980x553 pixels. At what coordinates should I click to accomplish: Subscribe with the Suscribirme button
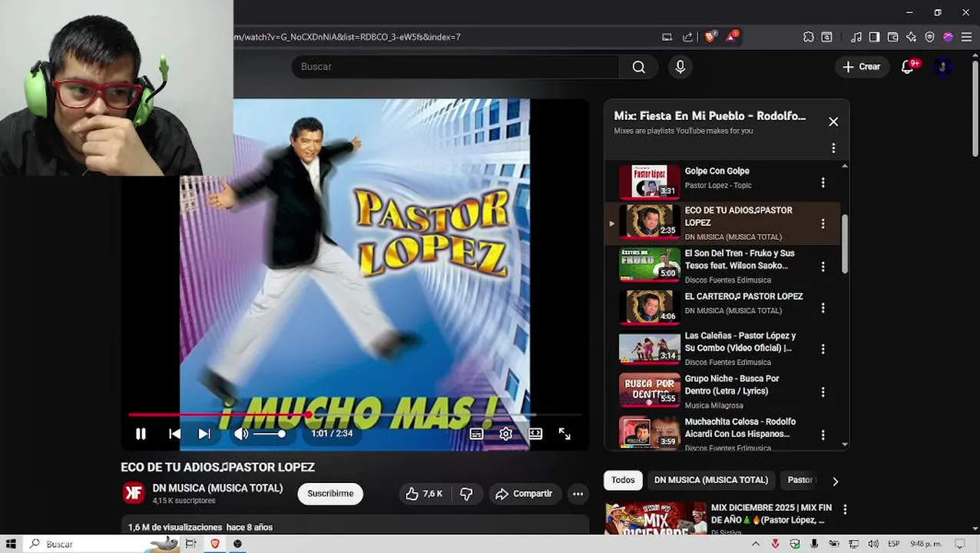tap(330, 494)
